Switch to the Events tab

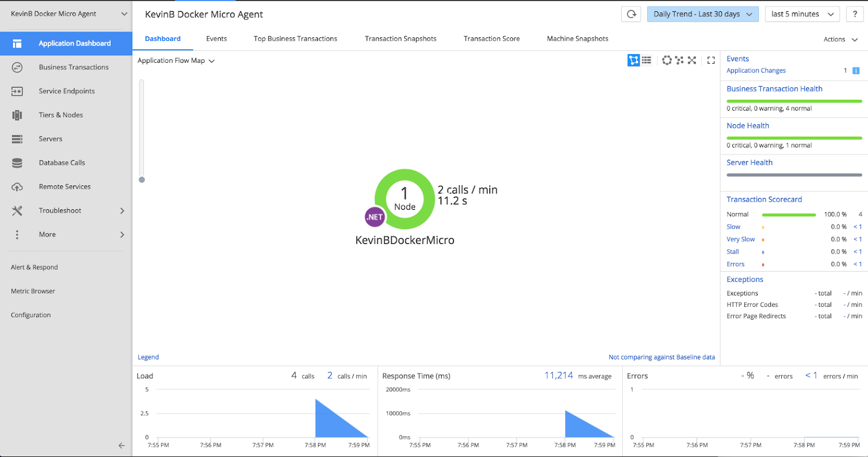click(216, 38)
